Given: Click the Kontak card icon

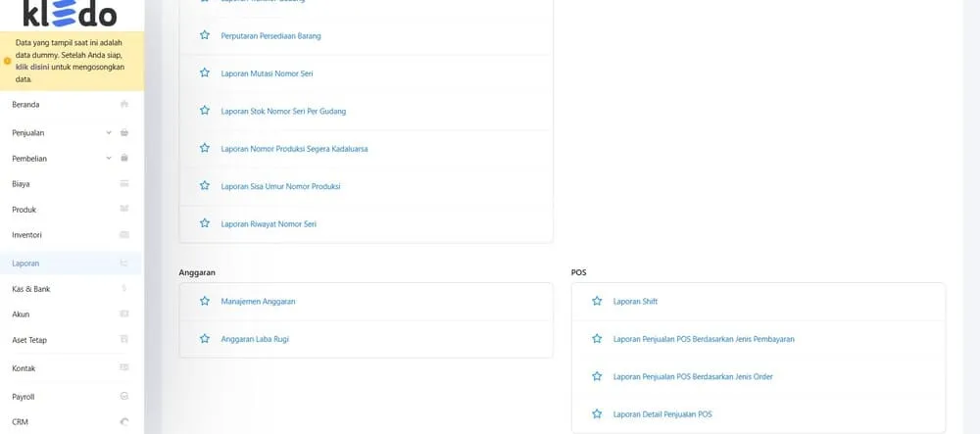Looking at the screenshot, I should 124,367.
